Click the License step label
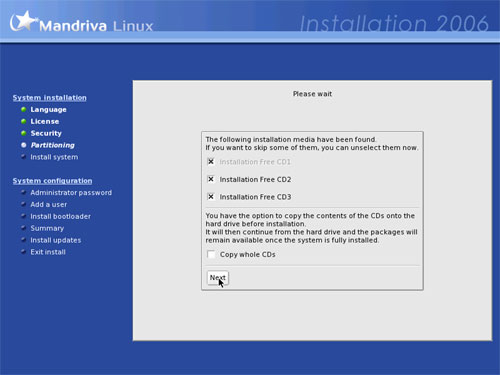Viewport: 500px width, 375px height. coord(45,121)
